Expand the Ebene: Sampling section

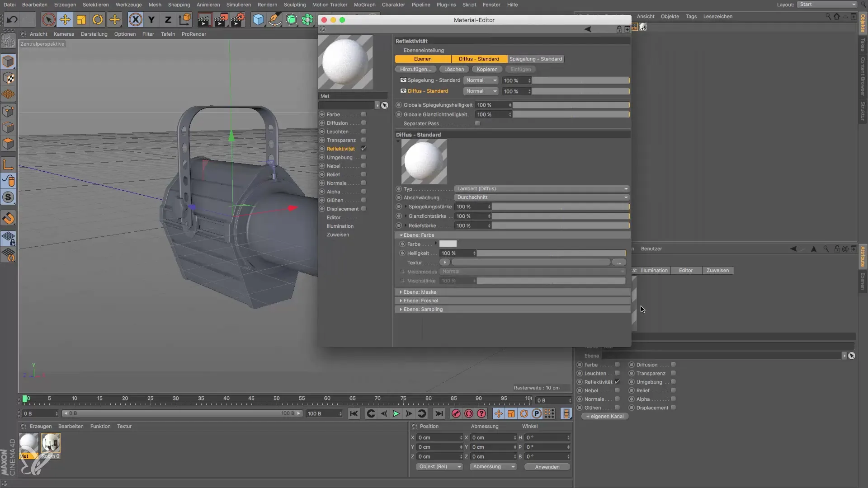click(401, 310)
